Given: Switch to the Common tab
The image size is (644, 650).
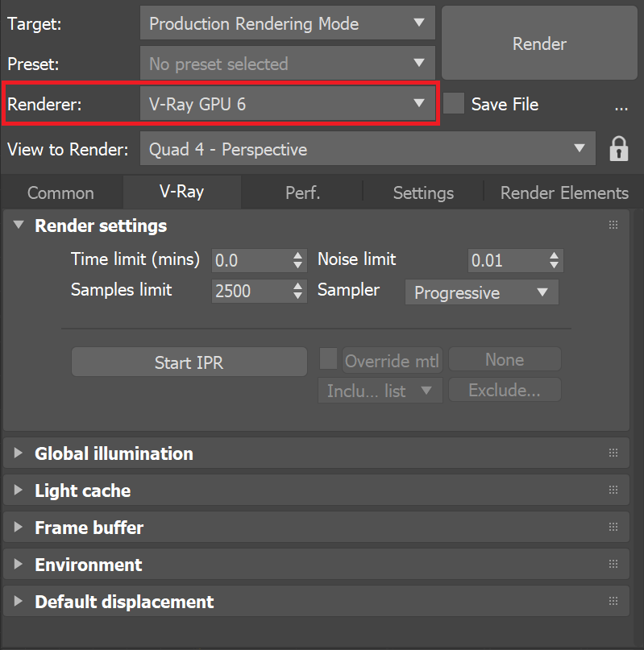Looking at the screenshot, I should point(60,193).
